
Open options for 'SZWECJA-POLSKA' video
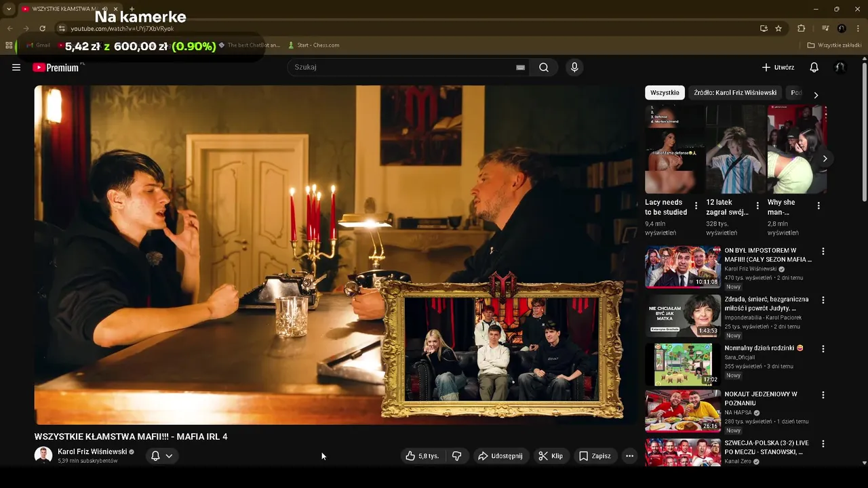tap(823, 444)
